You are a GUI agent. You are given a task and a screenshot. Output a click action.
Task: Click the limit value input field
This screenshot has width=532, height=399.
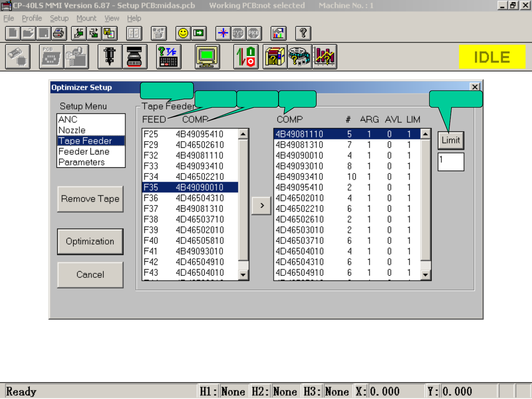pos(451,162)
